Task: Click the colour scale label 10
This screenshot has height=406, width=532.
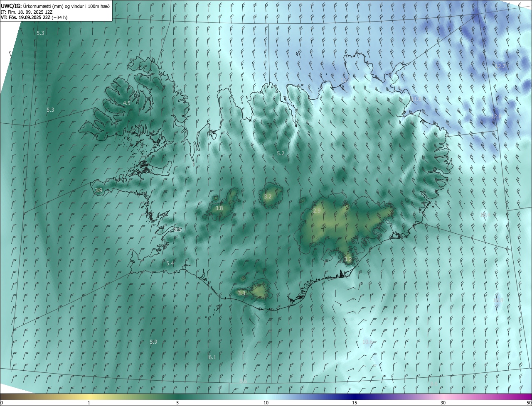Action: pyautogui.click(x=266, y=403)
